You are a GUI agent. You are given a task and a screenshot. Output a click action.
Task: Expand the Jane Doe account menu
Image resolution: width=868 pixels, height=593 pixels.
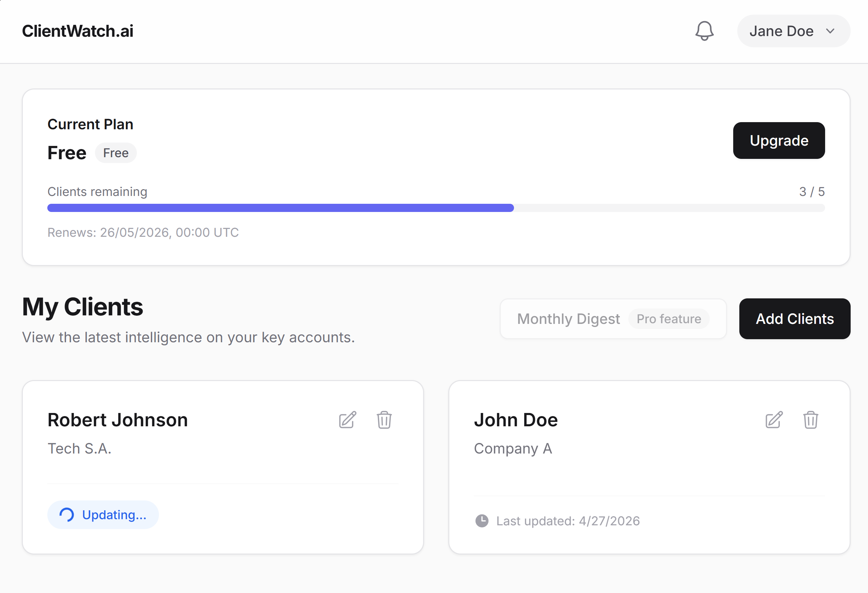pyautogui.click(x=794, y=31)
